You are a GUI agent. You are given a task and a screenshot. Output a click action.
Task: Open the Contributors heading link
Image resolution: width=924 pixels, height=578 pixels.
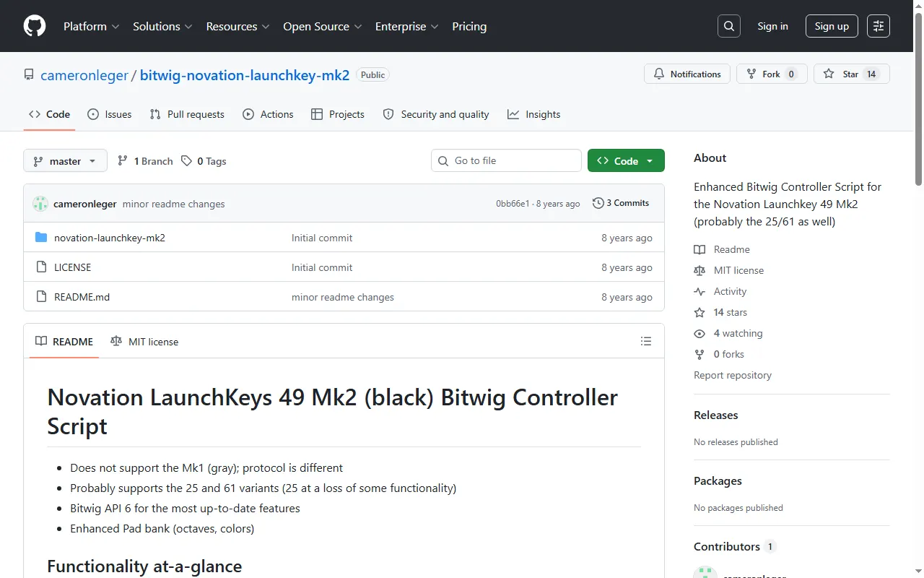pos(734,546)
